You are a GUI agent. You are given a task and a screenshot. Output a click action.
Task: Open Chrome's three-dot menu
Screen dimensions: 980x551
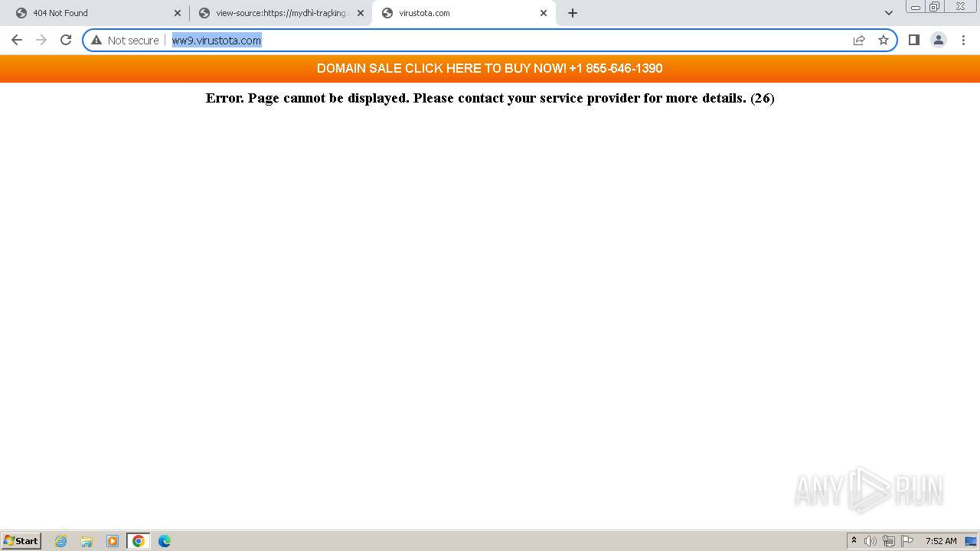(963, 40)
